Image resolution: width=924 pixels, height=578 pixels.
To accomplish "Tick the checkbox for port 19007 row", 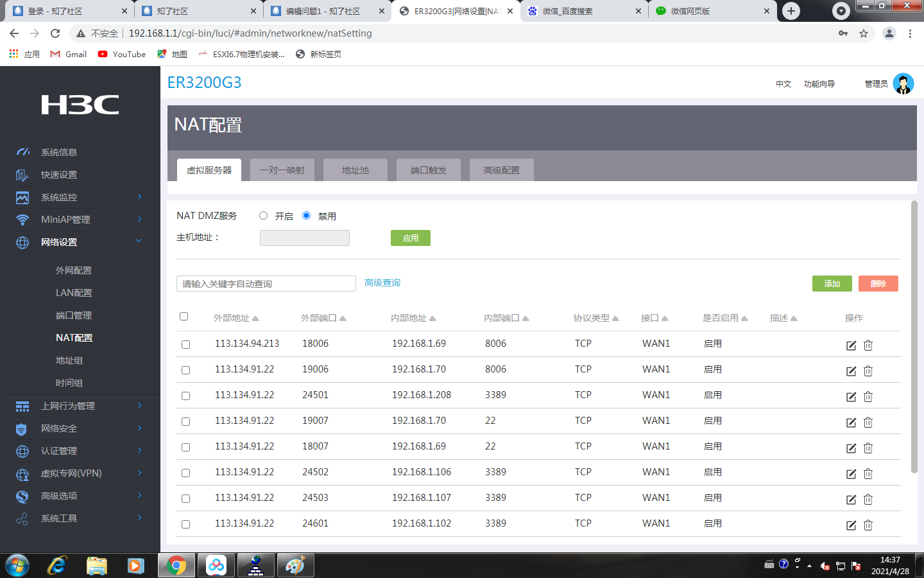I will (x=186, y=422).
